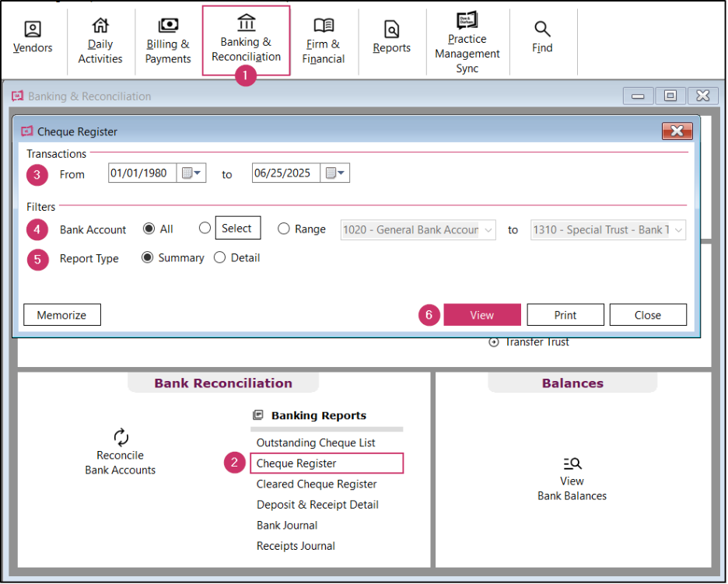728x584 pixels.
Task: Open the Receipts Journal report
Action: point(296,547)
